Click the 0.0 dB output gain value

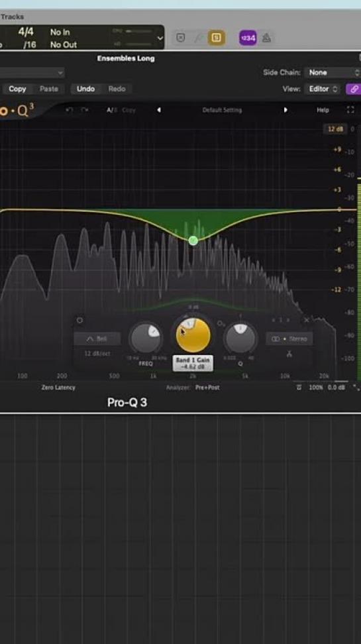tap(336, 388)
